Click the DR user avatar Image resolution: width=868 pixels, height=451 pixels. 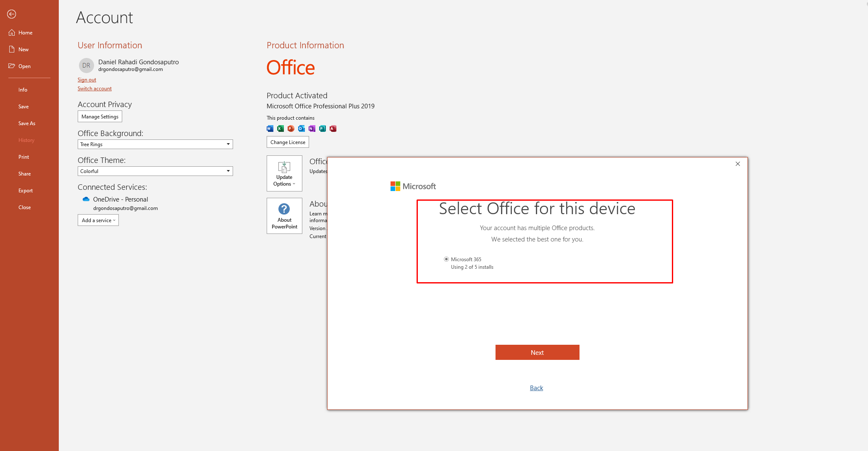click(x=86, y=66)
